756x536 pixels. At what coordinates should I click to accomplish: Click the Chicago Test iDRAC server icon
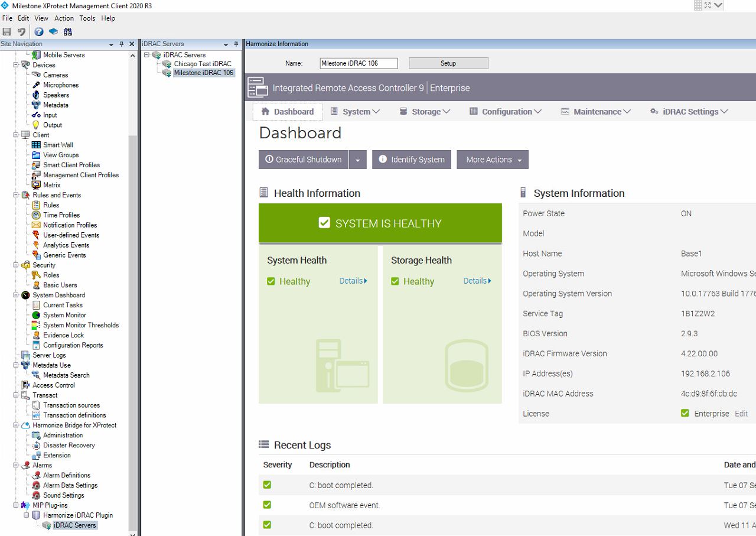(x=167, y=64)
